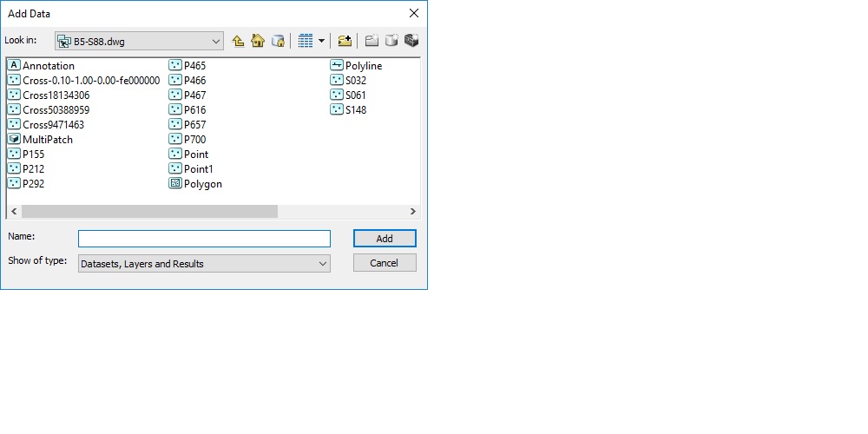
Task: Click the Add button
Action: [x=385, y=239]
